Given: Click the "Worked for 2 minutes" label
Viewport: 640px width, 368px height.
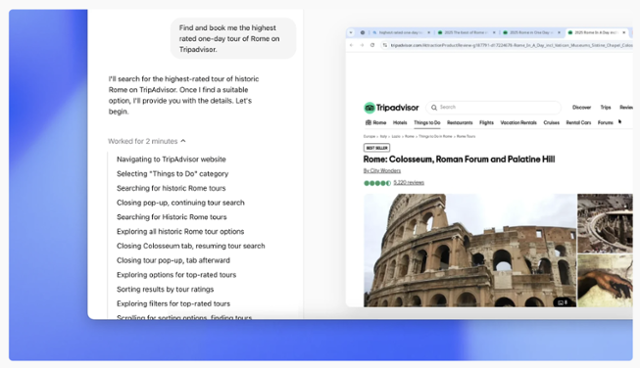Looking at the screenshot, I should pyautogui.click(x=143, y=141).
